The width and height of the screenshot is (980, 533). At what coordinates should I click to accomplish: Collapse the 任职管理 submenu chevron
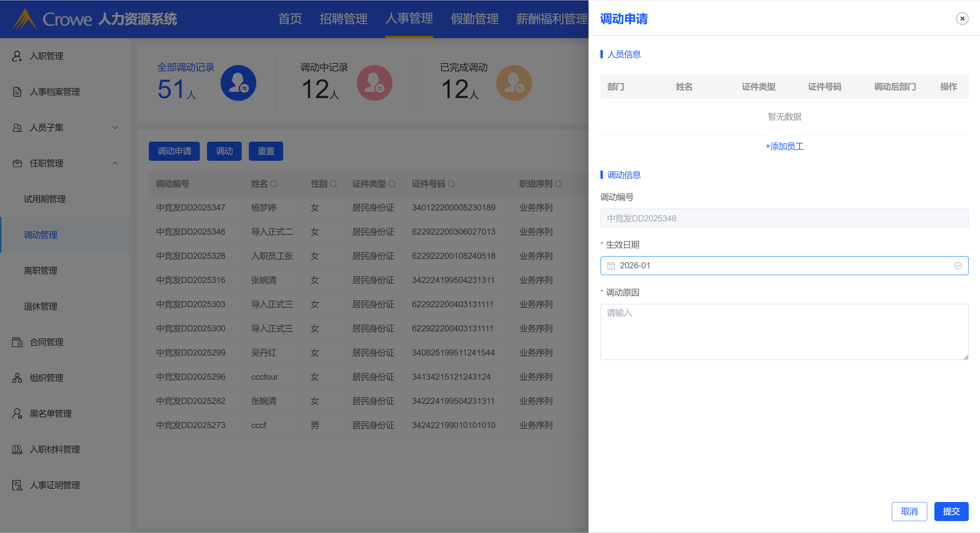pos(115,163)
